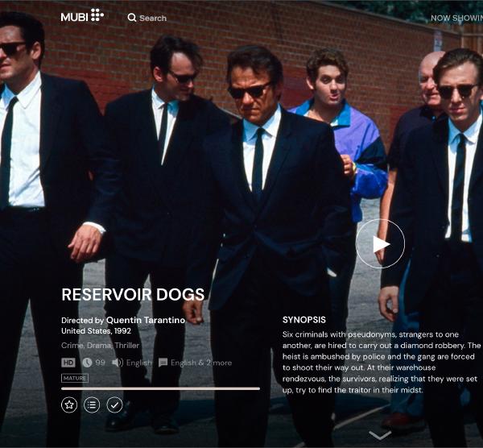Select the English audio language label
483x448 pixels.
pos(138,363)
